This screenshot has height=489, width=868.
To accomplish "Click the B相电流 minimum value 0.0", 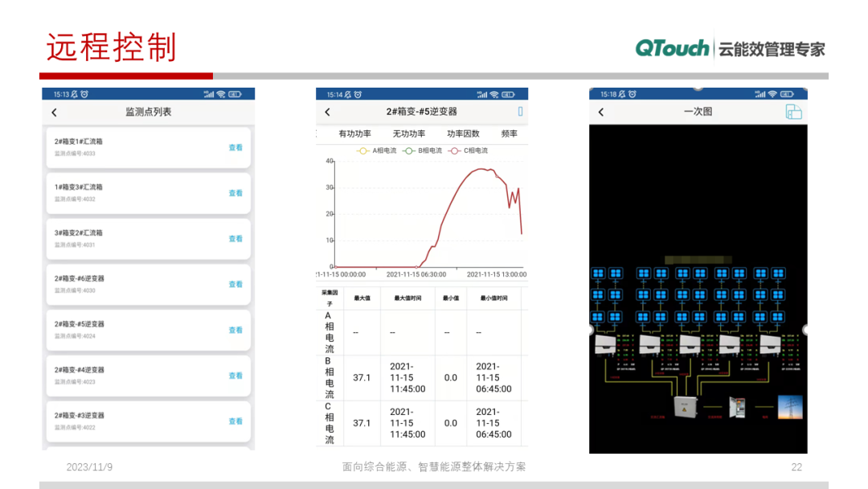I will 451,378.
